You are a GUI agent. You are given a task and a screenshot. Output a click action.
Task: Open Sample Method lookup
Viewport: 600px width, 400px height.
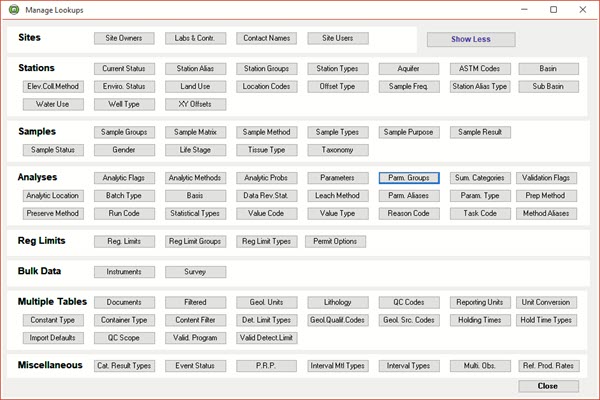coord(267,132)
